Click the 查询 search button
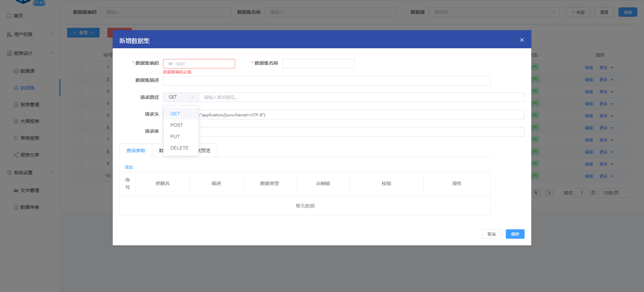Image resolution: width=644 pixels, height=292 pixels. 628,12
